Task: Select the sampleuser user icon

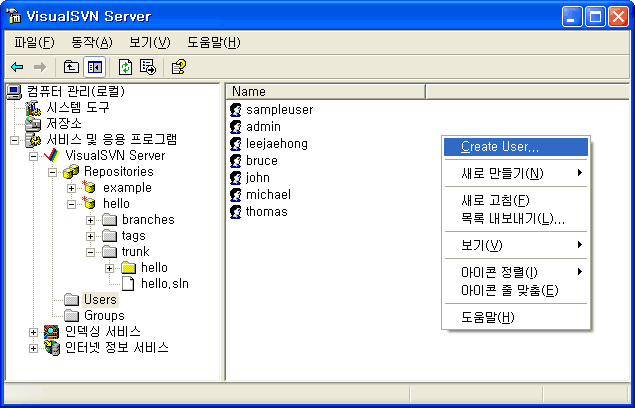Action: [236, 110]
